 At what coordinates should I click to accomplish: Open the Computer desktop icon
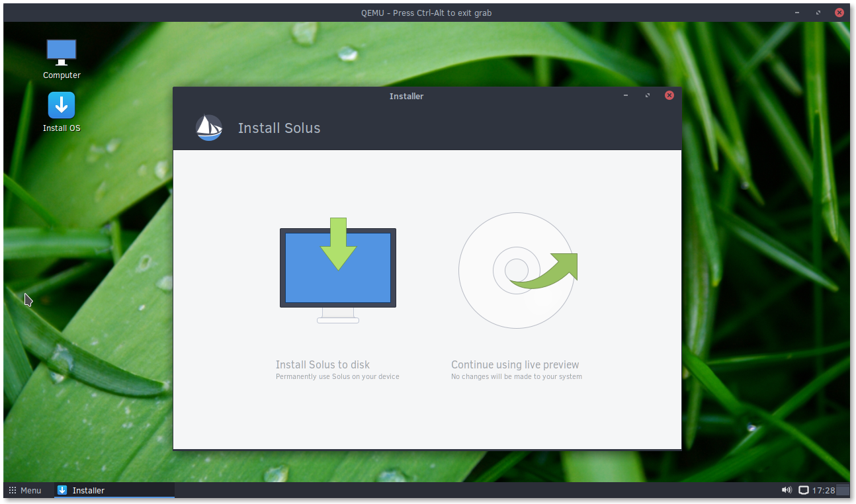[62, 59]
